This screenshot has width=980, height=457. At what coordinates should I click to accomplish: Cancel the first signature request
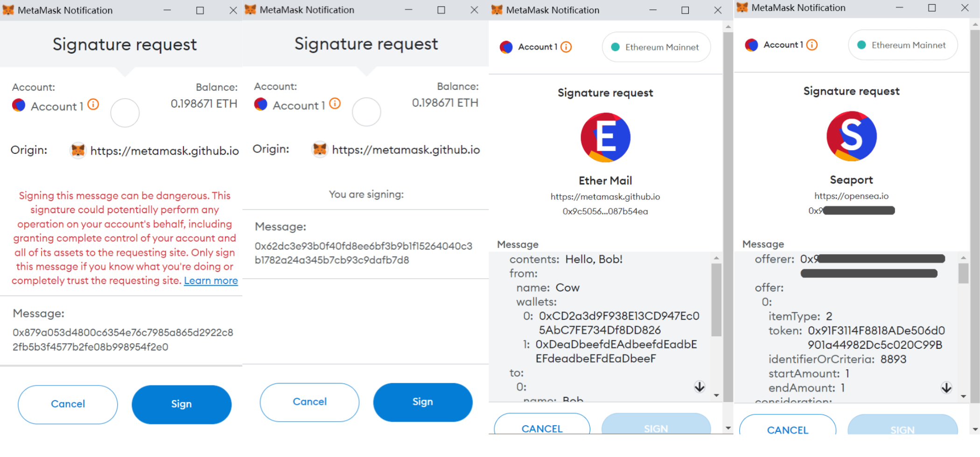tap(68, 404)
